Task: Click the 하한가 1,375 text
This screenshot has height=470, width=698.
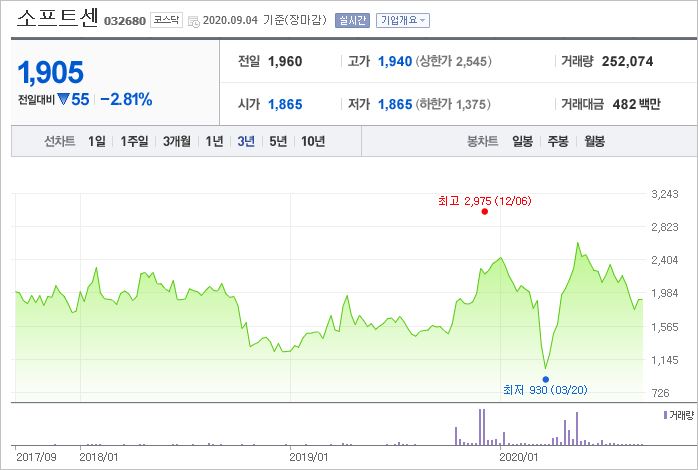Action: coord(453,105)
